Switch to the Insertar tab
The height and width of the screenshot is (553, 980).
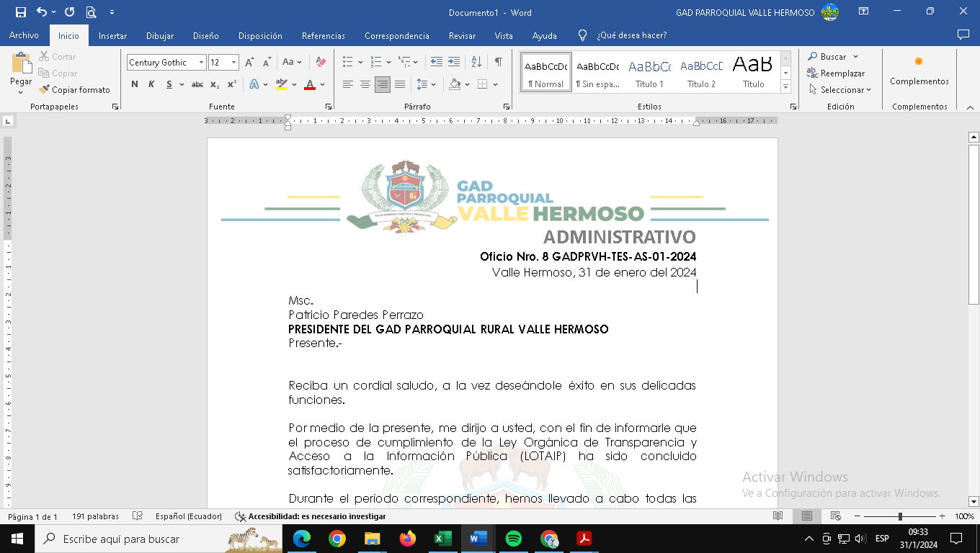[112, 35]
